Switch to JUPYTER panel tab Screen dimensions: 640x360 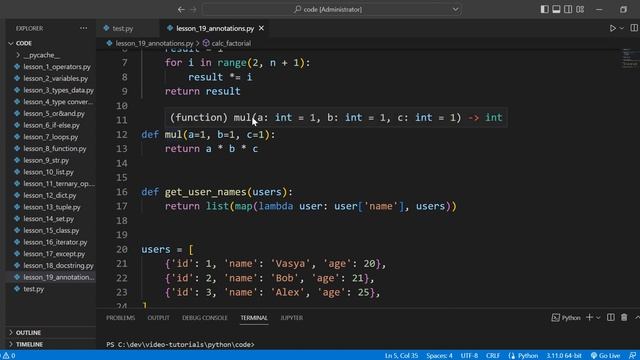pos(291,318)
